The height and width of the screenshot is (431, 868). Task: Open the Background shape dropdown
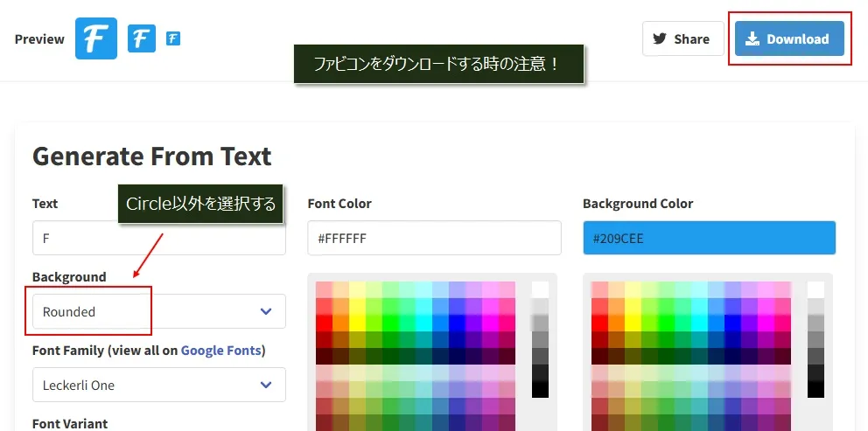[158, 311]
